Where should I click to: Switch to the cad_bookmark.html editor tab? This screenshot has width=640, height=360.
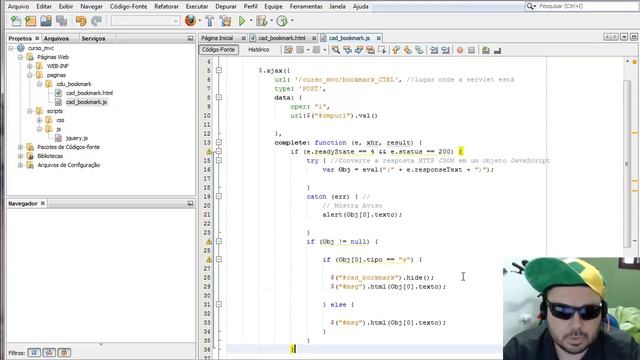282,38
